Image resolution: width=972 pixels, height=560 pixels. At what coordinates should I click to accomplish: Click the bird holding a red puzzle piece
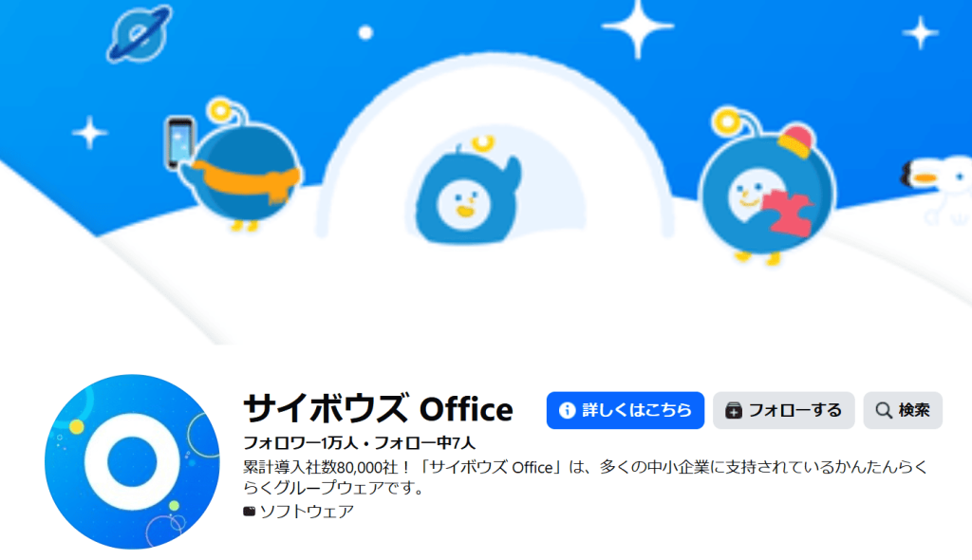[766, 186]
